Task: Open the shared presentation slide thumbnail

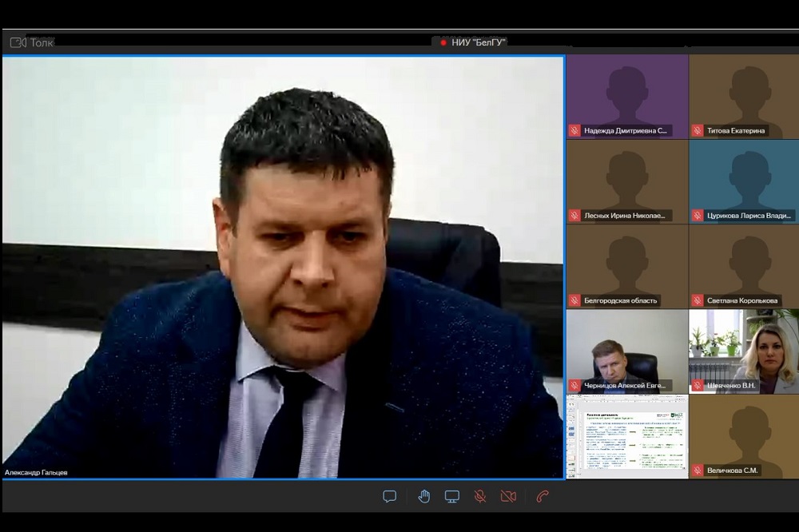Action: click(x=627, y=436)
